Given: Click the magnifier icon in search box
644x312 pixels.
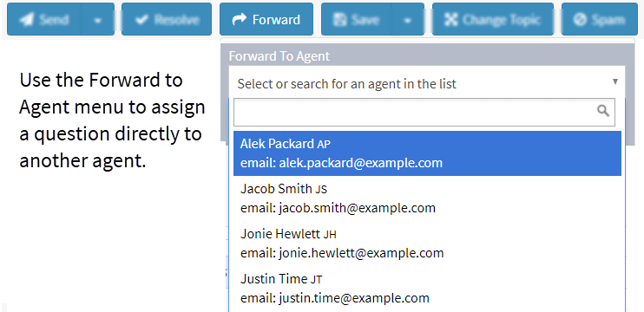Looking at the screenshot, I should click(x=603, y=110).
